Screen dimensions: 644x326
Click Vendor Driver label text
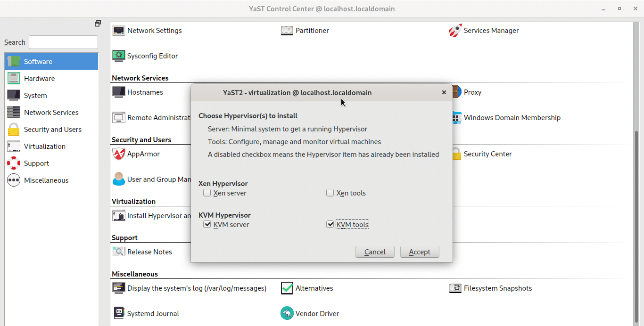point(317,314)
